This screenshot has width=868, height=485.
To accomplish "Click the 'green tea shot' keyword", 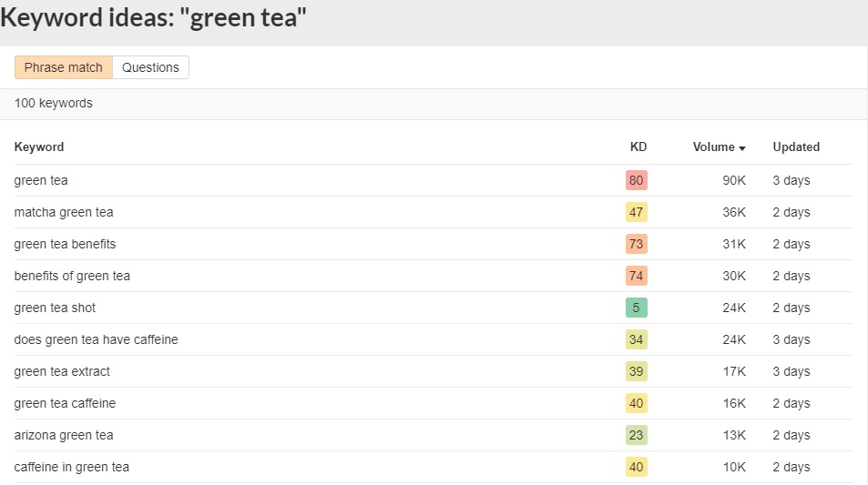I will (x=55, y=308).
